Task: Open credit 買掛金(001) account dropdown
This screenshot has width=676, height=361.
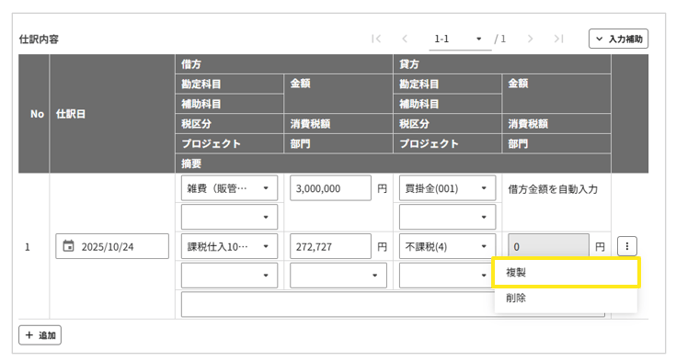Action: tap(448, 188)
